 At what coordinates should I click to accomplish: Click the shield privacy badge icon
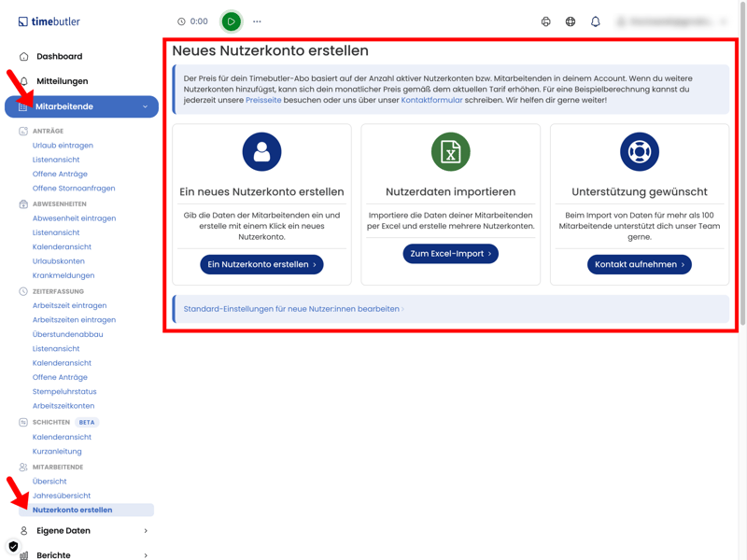tap(13, 546)
